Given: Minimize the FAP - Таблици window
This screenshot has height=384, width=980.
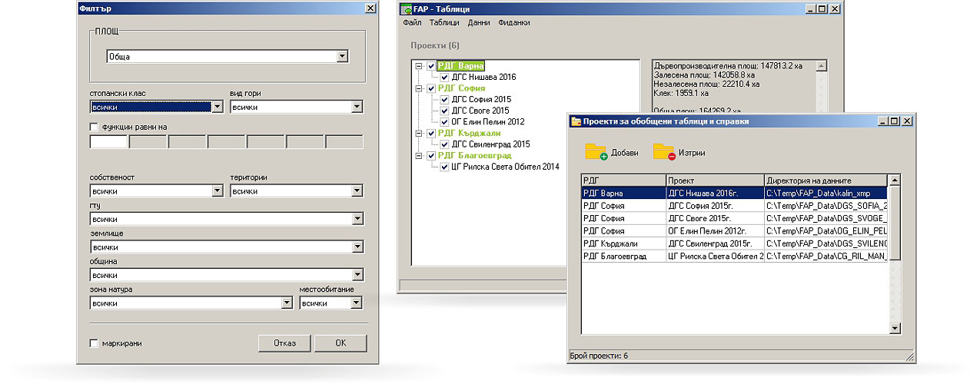Looking at the screenshot, I should pos(810,8).
